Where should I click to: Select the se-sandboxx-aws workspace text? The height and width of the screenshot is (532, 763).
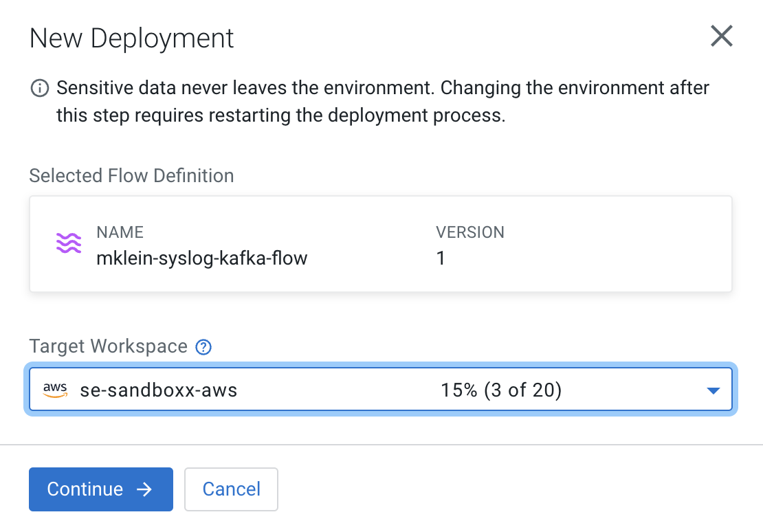(159, 391)
